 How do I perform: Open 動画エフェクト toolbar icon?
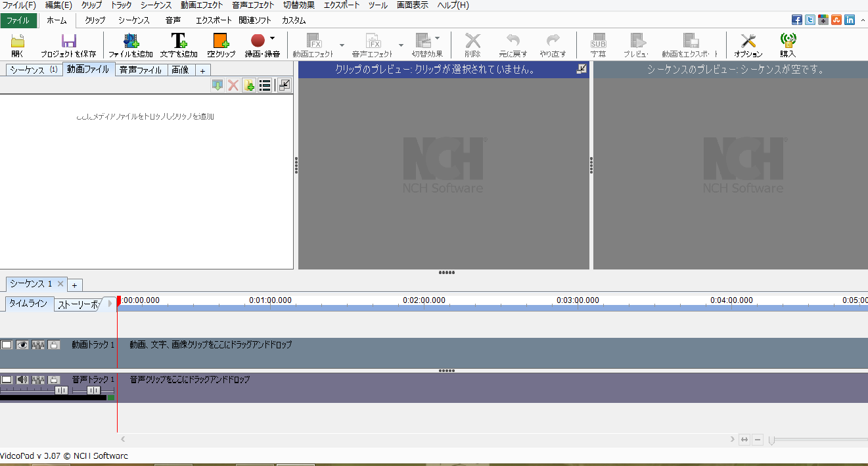pos(313,41)
